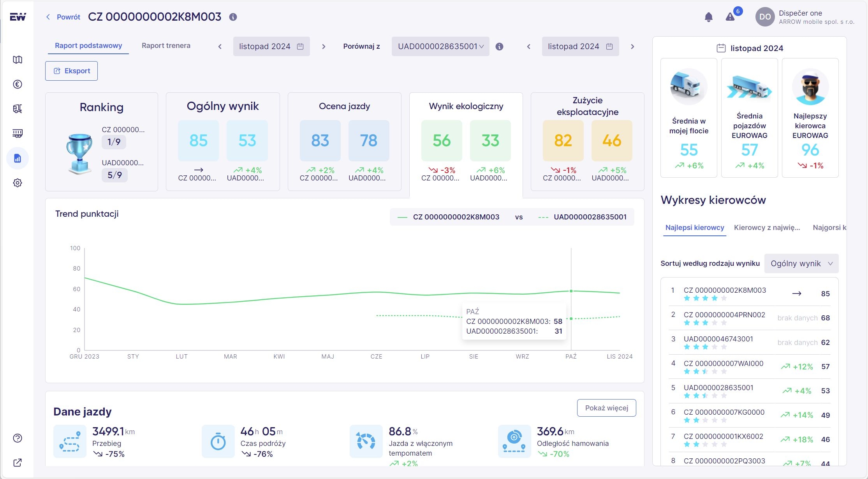This screenshot has height=479, width=868.
Task: Click the Najlepszy kierowca avatar
Action: click(810, 87)
